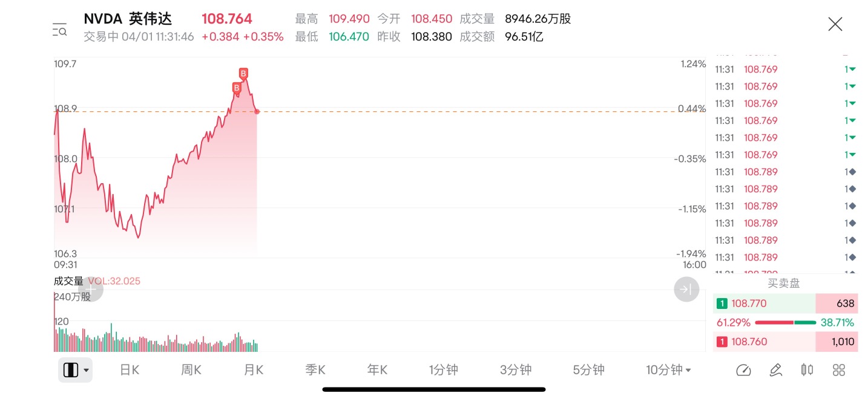Open the four-square grid menu icon
This screenshot has height=399, width=868.
[x=839, y=370]
